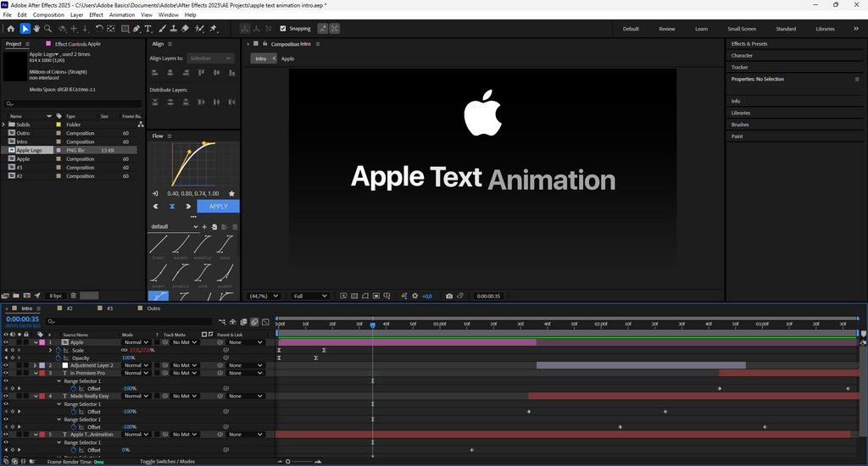This screenshot has width=868, height=466.
Task: Select the Zoom magnifier tool
Action: pyautogui.click(x=48, y=29)
